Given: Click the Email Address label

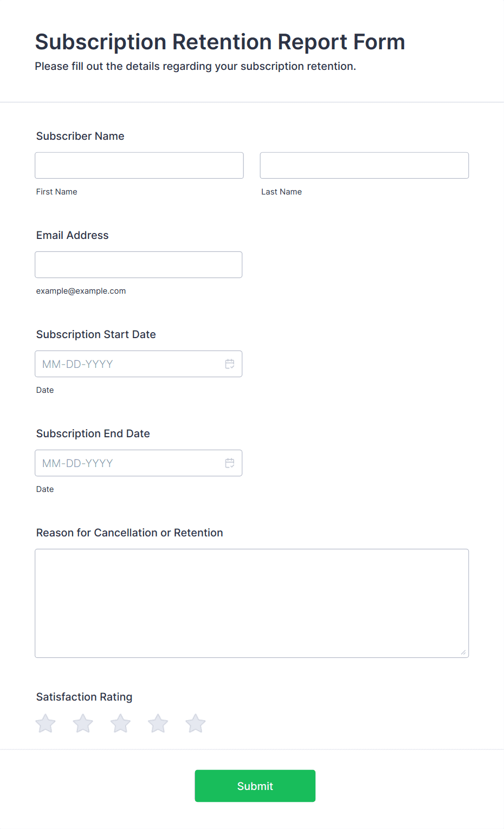Looking at the screenshot, I should tap(73, 235).
